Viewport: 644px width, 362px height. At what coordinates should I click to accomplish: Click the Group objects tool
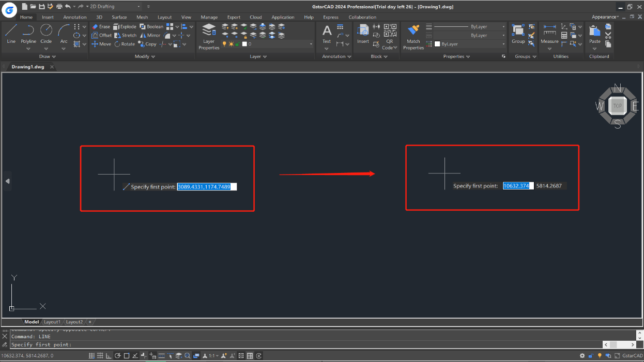coord(518,34)
